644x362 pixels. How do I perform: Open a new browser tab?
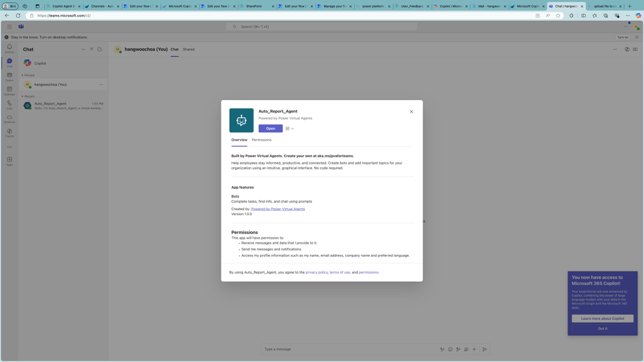click(x=629, y=6)
